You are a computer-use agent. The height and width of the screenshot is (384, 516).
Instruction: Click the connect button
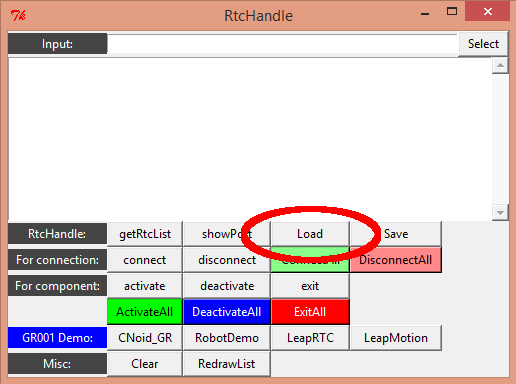[x=145, y=260]
